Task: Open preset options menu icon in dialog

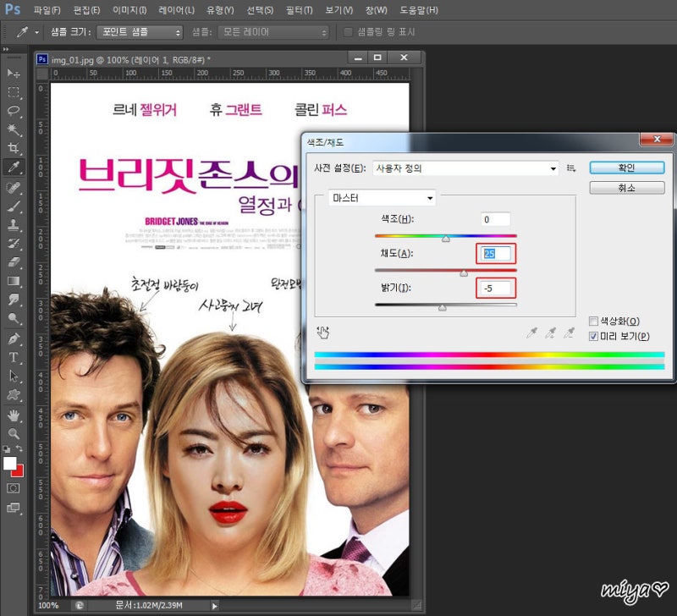Action: pyautogui.click(x=571, y=168)
